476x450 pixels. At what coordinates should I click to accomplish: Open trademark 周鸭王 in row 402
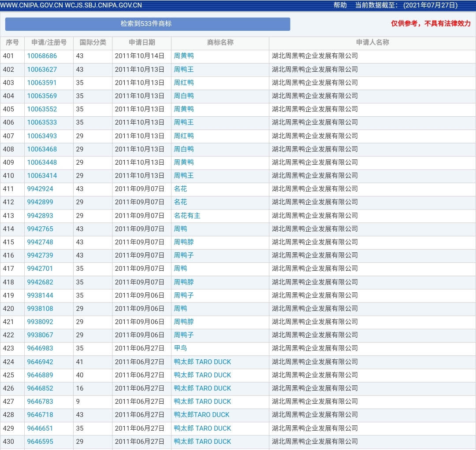pyautogui.click(x=184, y=70)
